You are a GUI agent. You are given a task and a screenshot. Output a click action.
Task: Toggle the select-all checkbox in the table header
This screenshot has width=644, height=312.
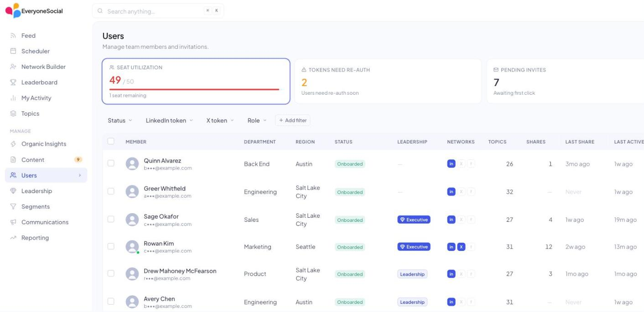point(111,141)
